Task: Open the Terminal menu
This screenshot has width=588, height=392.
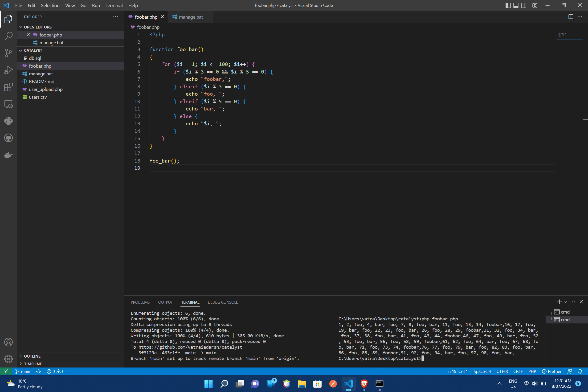Action: pyautogui.click(x=114, y=5)
